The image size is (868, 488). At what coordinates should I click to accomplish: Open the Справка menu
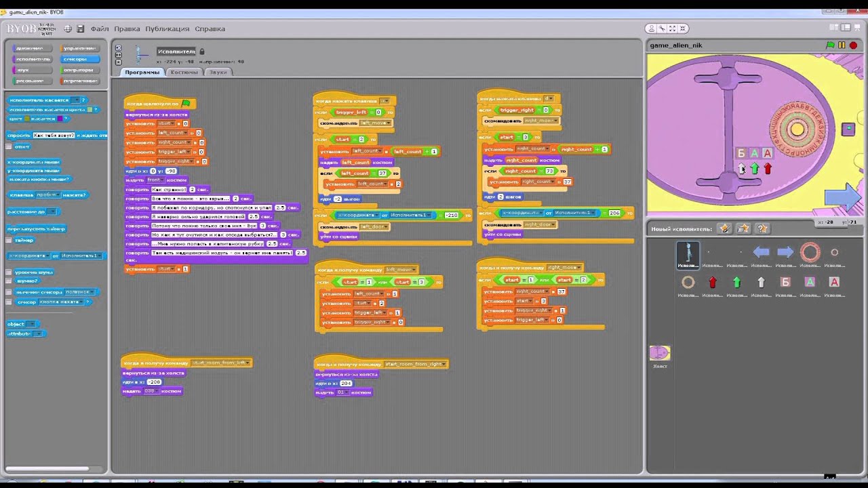[x=210, y=28]
